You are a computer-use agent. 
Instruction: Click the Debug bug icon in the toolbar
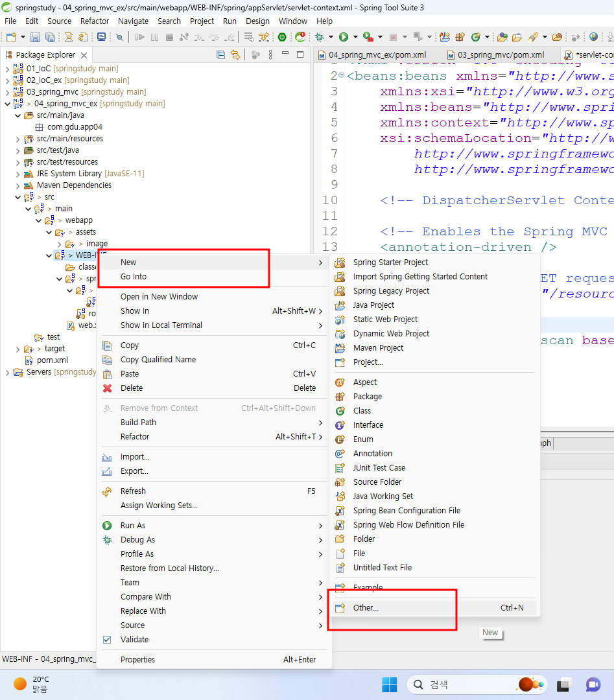[319, 37]
